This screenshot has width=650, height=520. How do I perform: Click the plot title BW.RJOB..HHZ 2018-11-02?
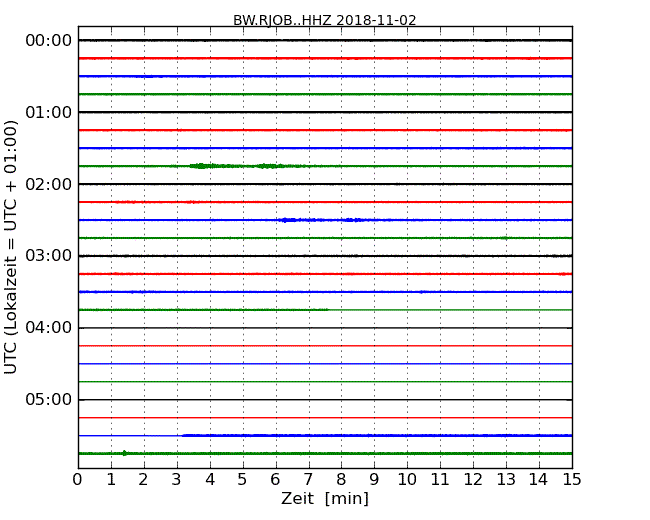(x=325, y=20)
